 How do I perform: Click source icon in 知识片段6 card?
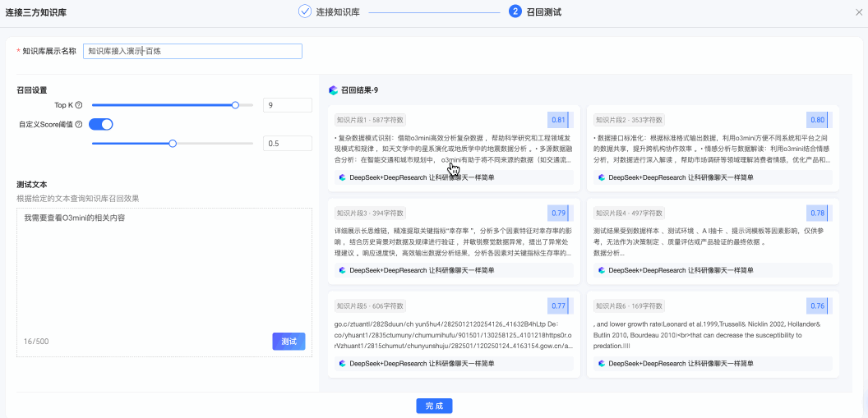(601, 363)
